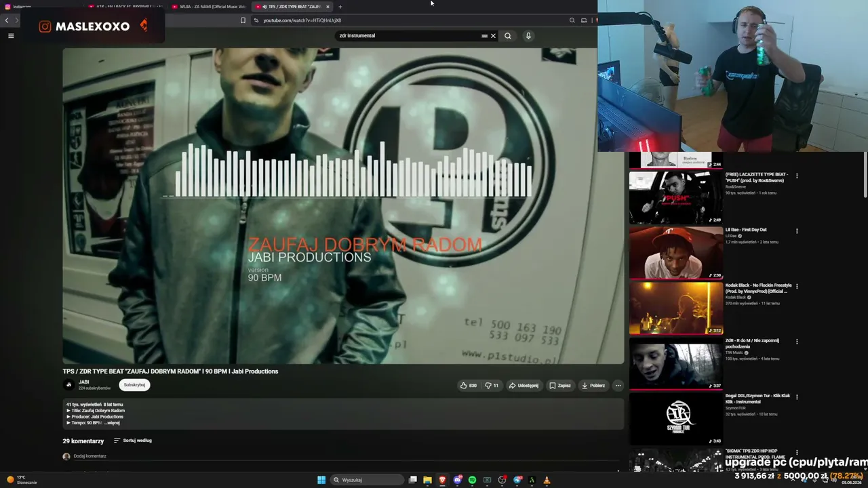The height and width of the screenshot is (488, 868).
Task: Open File Explorer from the taskbar
Action: (427, 480)
